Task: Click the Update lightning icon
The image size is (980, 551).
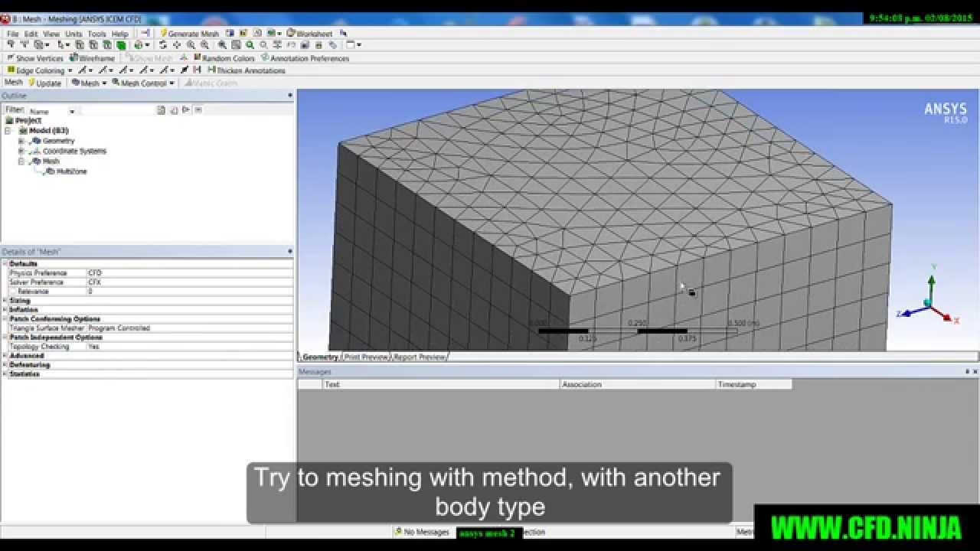Action: (32, 83)
